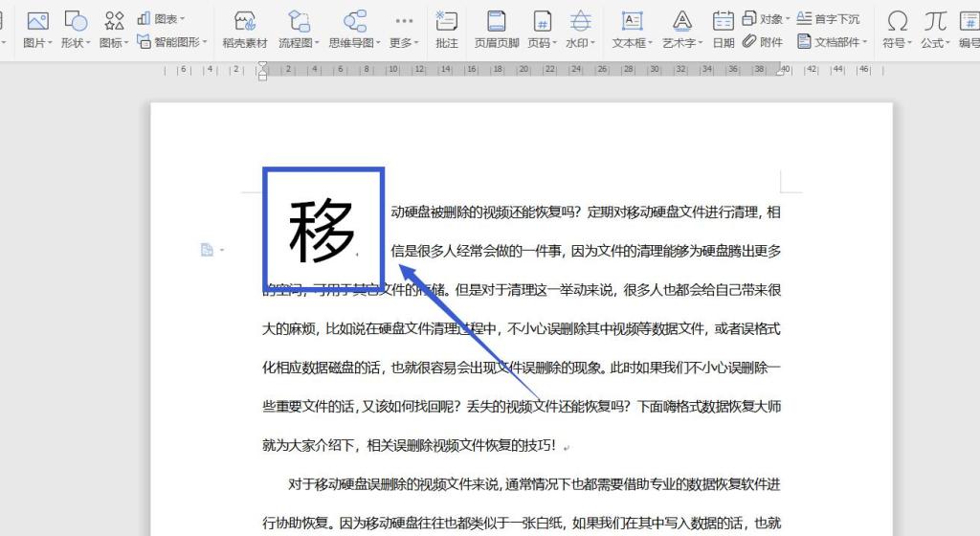Click the 艺术字 WordArt icon
This screenshot has height=536, width=980.
tap(681, 22)
